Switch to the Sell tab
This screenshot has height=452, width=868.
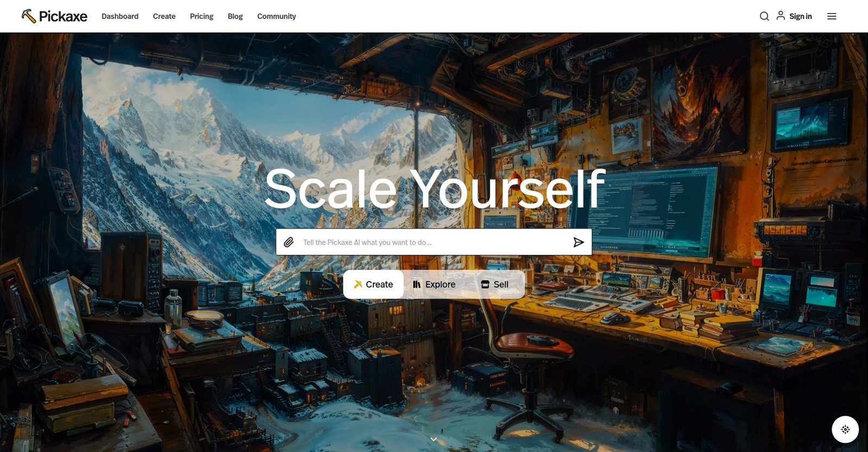point(495,284)
